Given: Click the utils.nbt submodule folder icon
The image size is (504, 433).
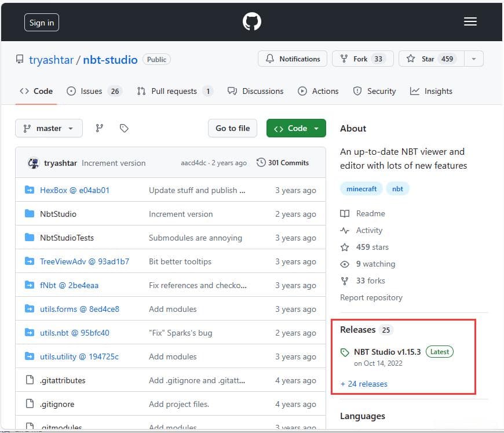Looking at the screenshot, I should [30, 332].
